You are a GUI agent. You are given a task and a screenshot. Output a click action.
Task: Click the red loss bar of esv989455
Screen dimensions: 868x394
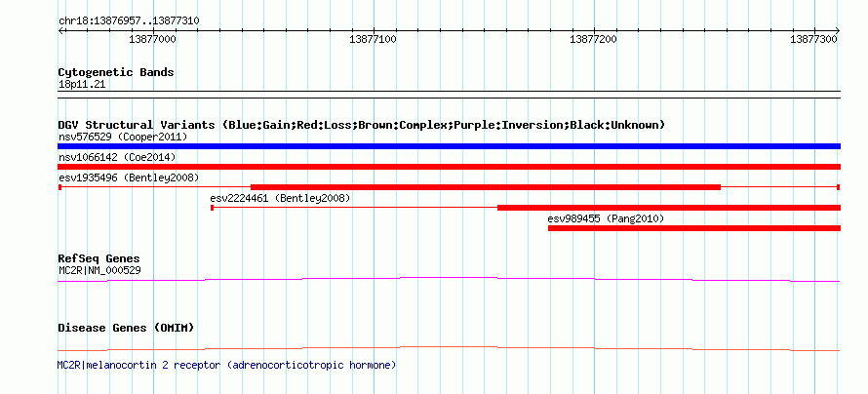tap(694, 228)
